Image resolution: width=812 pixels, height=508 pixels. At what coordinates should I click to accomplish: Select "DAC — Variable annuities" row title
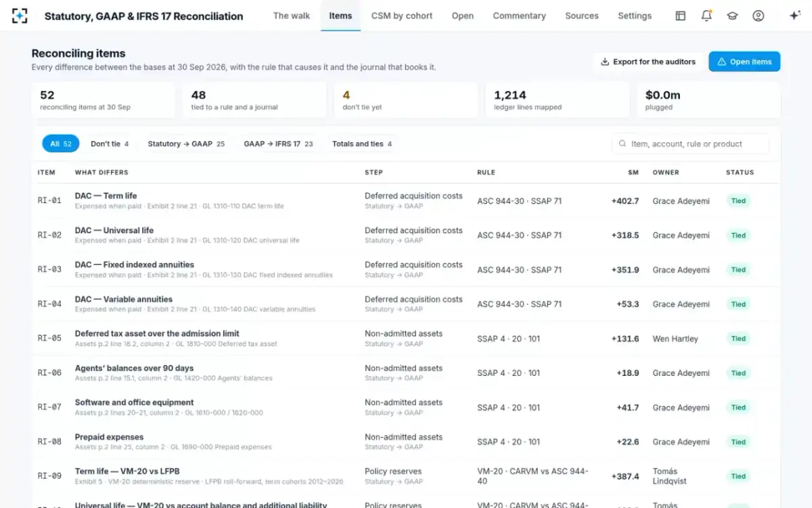click(124, 299)
